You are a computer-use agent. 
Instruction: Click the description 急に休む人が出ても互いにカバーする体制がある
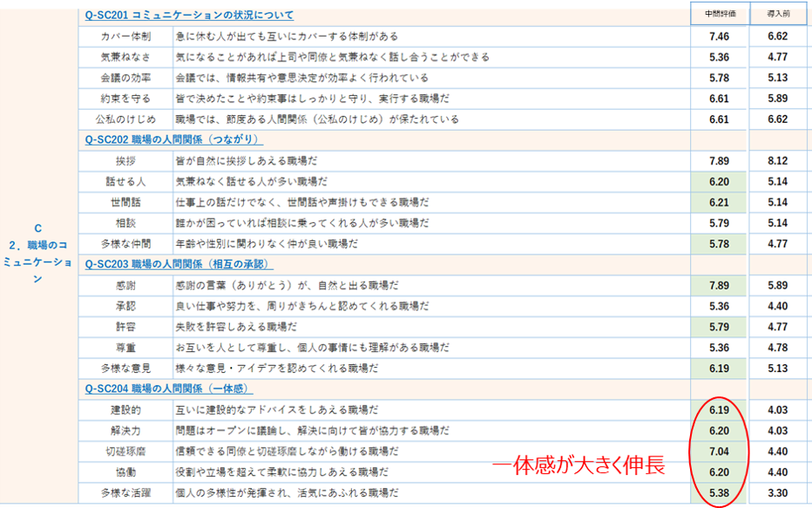287,37
